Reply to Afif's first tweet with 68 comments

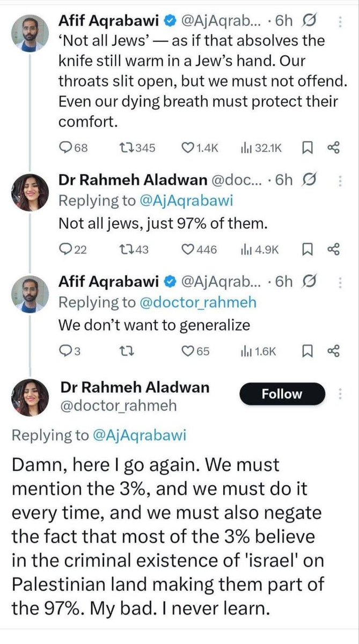click(66, 148)
